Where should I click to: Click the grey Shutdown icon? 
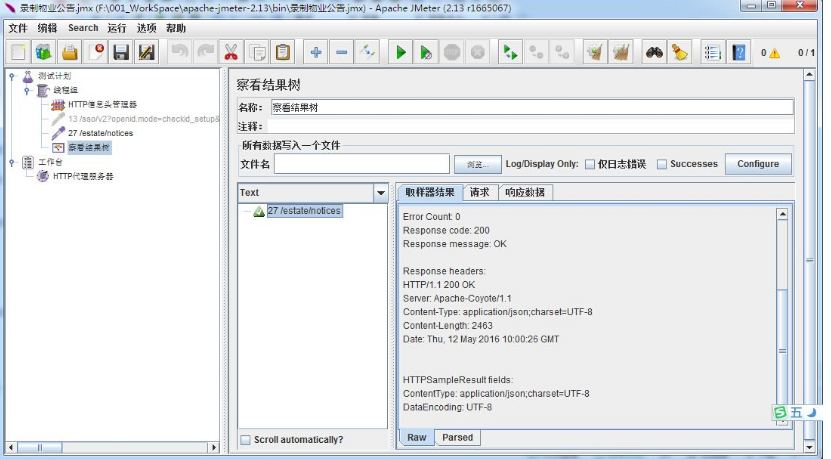(x=478, y=52)
